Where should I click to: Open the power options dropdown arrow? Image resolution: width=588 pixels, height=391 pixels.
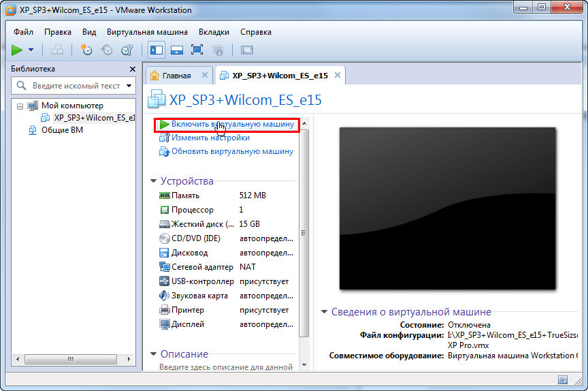pyautogui.click(x=31, y=50)
